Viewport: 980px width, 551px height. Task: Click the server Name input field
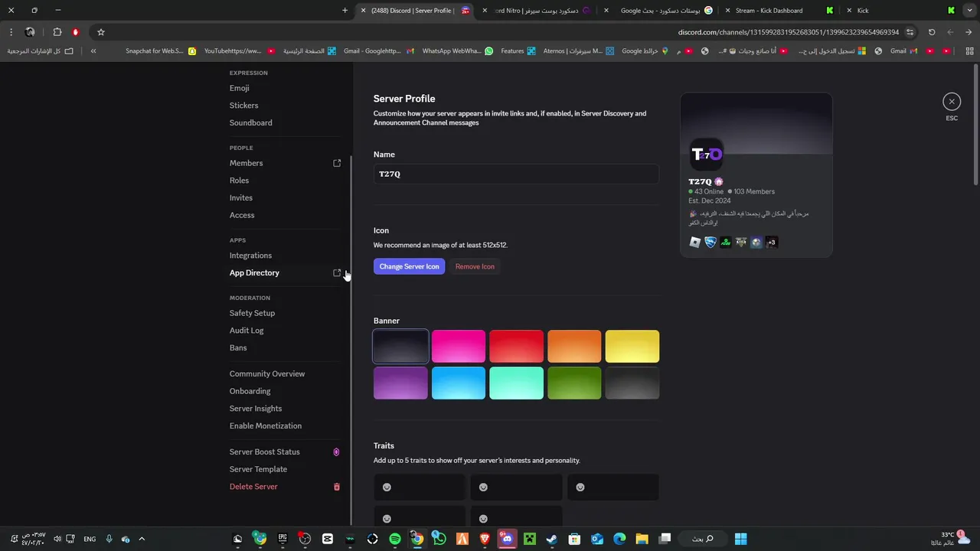pos(516,174)
